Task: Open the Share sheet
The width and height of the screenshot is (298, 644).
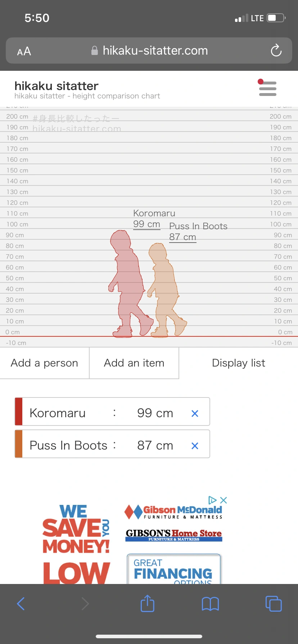Action: point(147,604)
